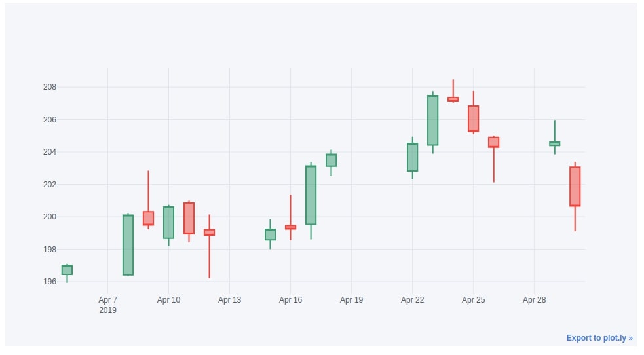Click the 208 y-axis tick label
Image resolution: width=644 pixels, height=355 pixels.
tap(50, 87)
